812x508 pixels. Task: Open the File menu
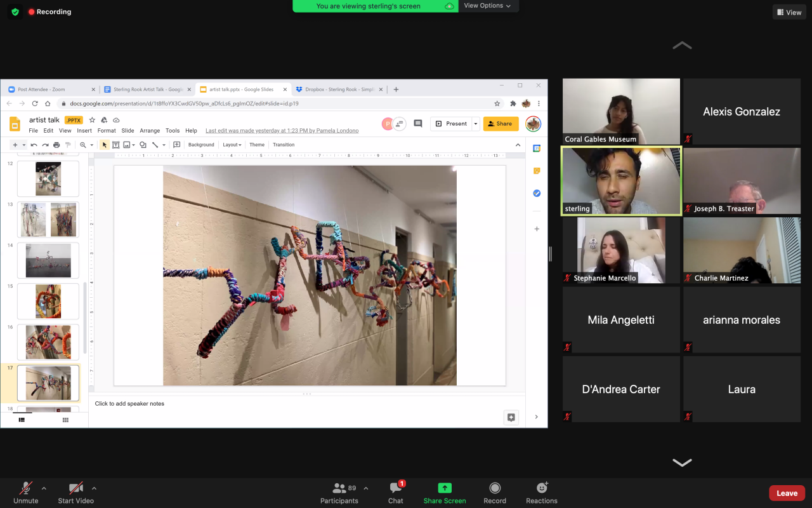pyautogui.click(x=33, y=131)
